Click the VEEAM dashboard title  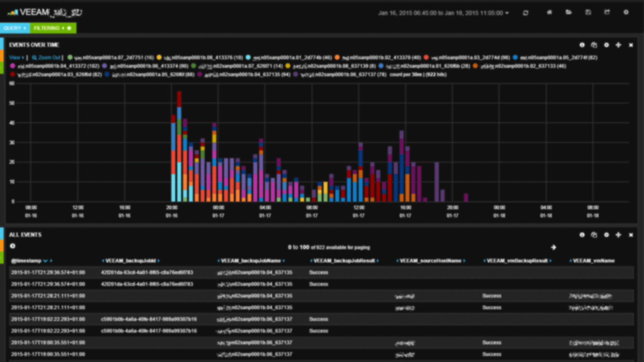click(x=50, y=12)
